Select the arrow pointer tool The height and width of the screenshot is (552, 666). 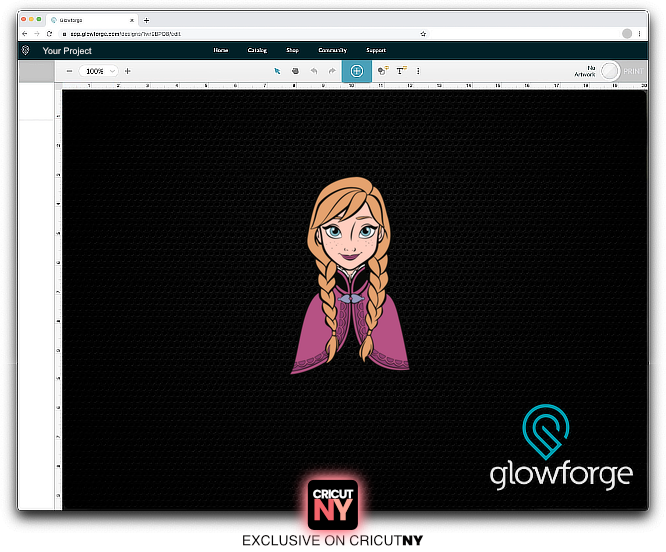pos(277,71)
